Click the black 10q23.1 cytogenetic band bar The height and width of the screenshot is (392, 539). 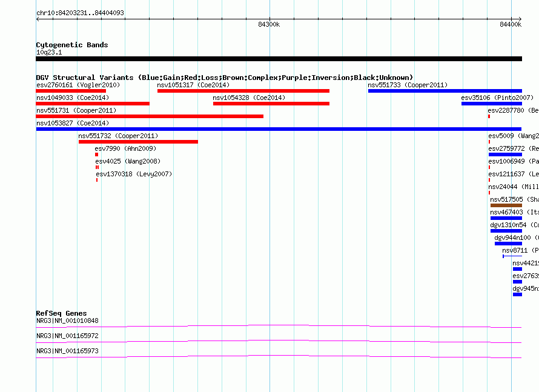tap(279, 59)
